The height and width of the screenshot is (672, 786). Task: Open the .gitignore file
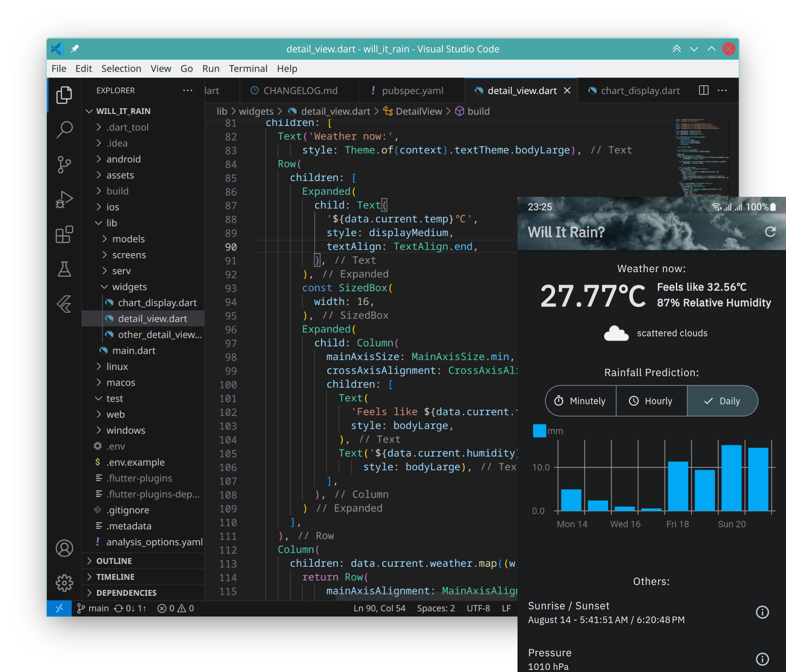point(143,510)
